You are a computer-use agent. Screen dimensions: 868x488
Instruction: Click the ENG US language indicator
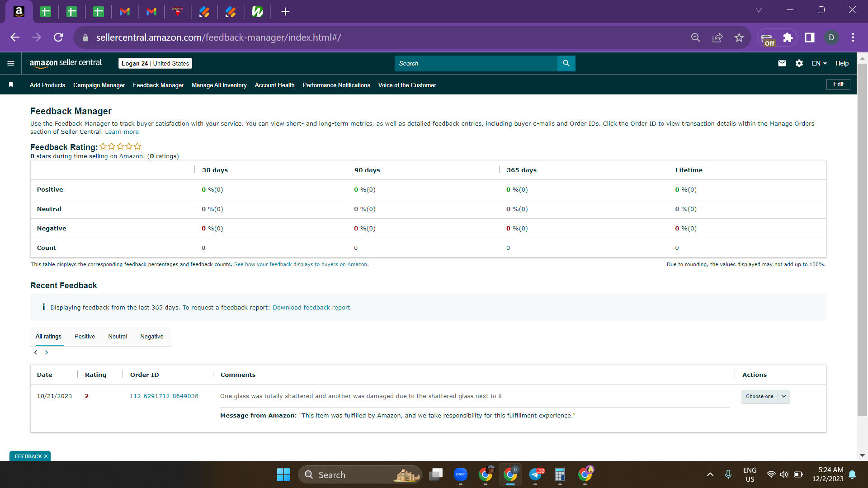click(750, 474)
